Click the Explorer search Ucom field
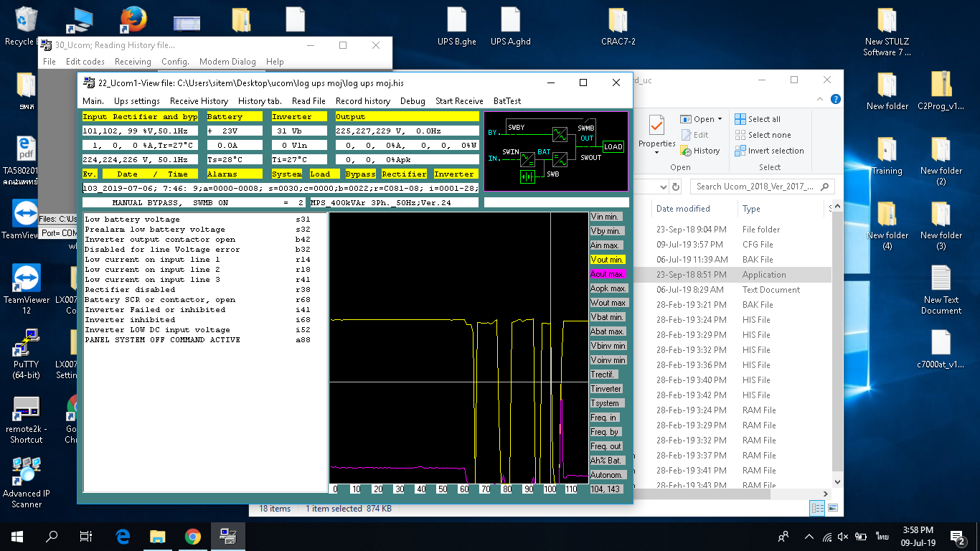 [763, 187]
